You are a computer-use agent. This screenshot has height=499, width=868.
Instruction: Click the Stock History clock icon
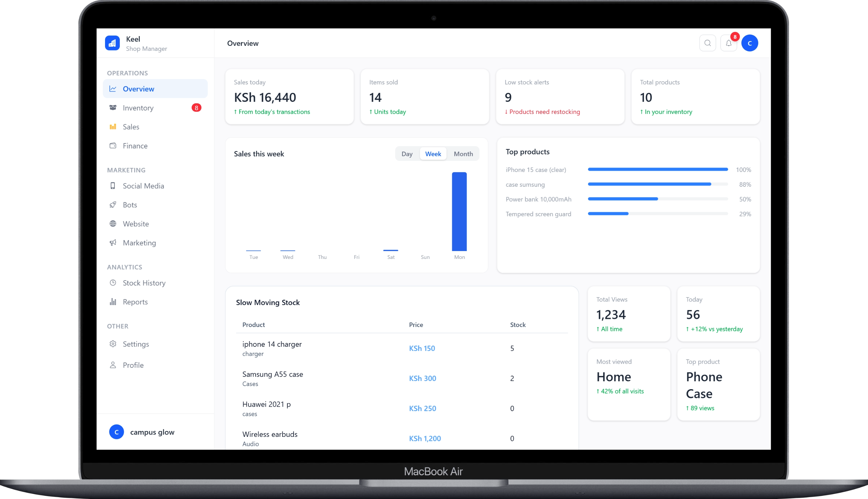point(113,283)
